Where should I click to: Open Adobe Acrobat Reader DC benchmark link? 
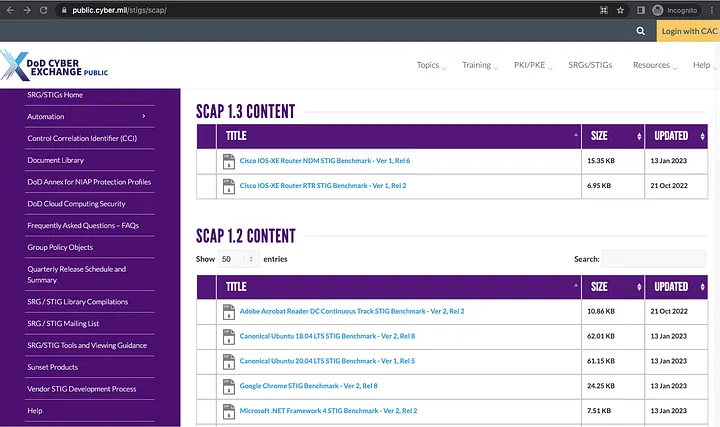(352, 311)
